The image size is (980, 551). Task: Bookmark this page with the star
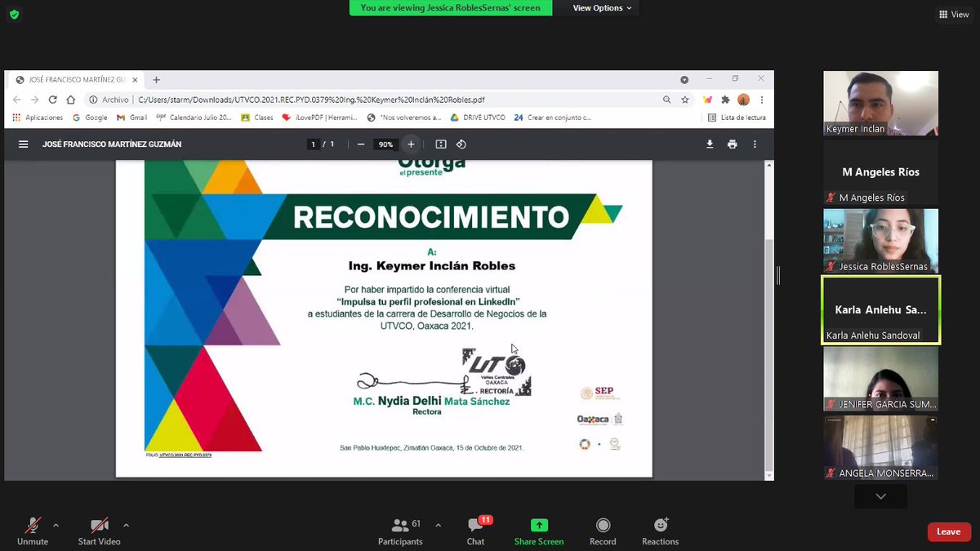tap(685, 100)
